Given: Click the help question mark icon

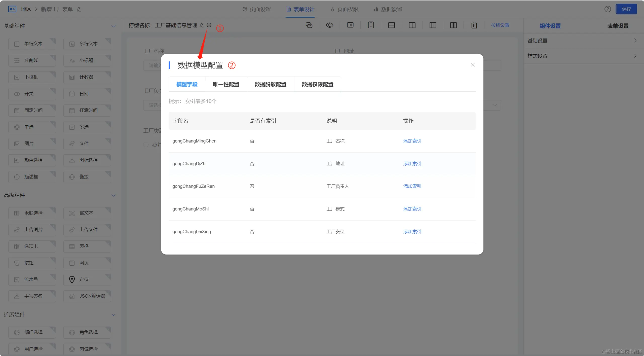Looking at the screenshot, I should click(x=608, y=9).
